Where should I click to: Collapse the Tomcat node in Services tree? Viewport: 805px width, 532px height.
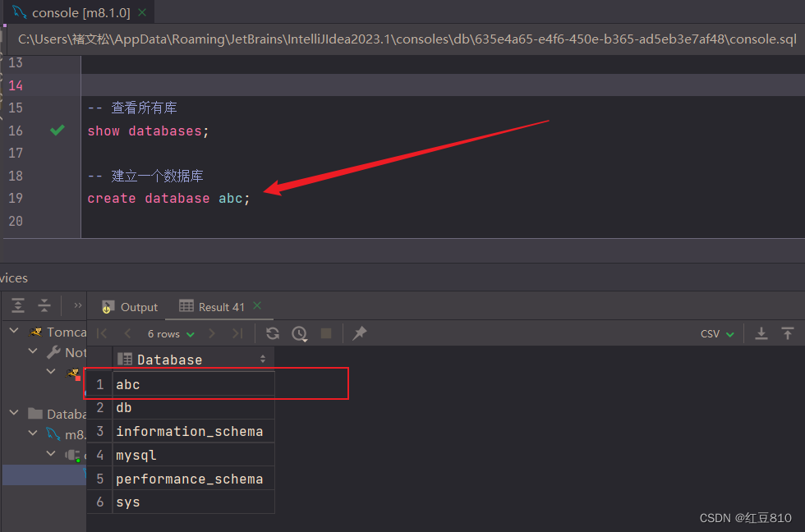click(13, 332)
